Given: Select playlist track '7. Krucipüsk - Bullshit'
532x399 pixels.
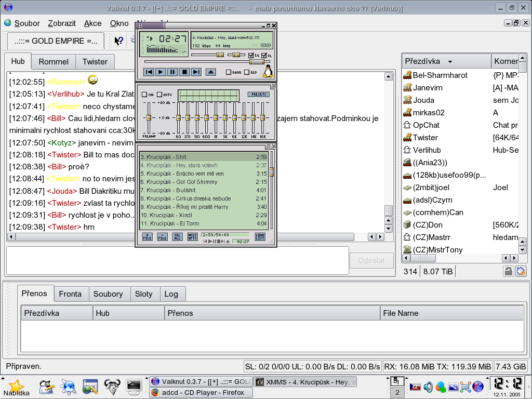Looking at the screenshot, I should [x=204, y=190].
